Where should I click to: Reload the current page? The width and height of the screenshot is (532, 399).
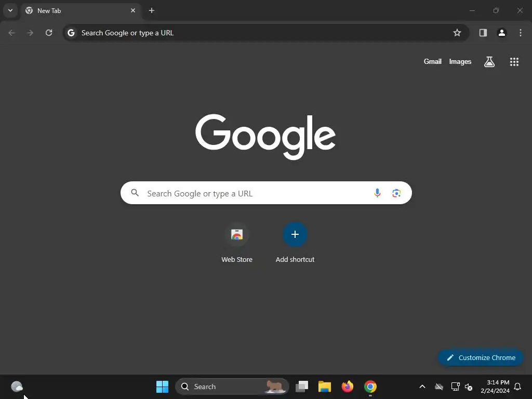point(49,33)
